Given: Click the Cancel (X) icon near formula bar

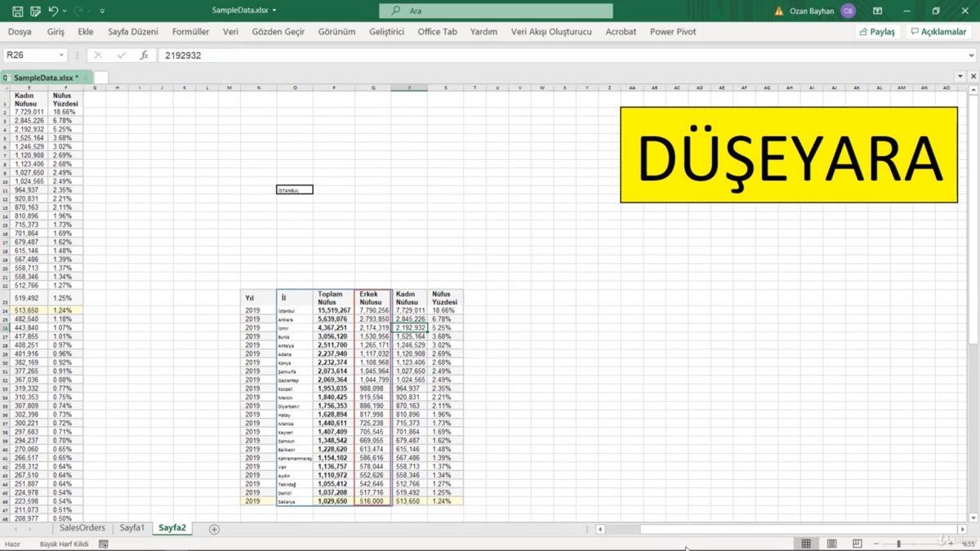Looking at the screenshot, I should point(99,54).
